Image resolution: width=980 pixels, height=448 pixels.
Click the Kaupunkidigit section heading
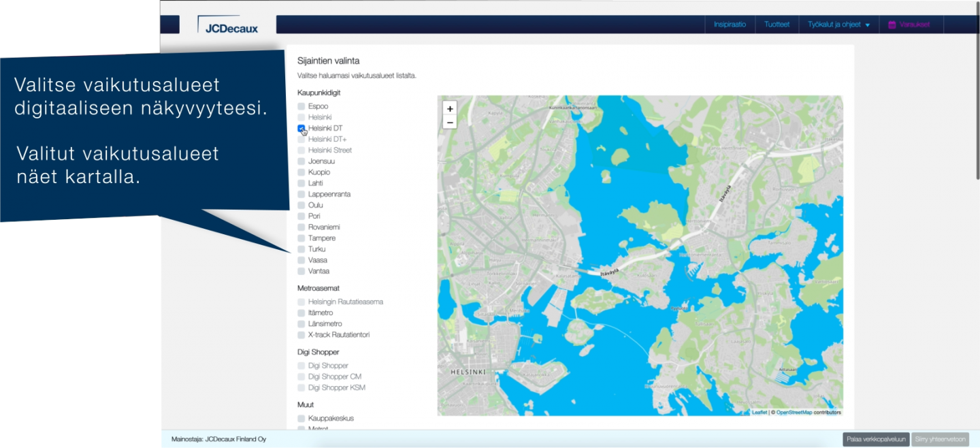pyautogui.click(x=319, y=93)
